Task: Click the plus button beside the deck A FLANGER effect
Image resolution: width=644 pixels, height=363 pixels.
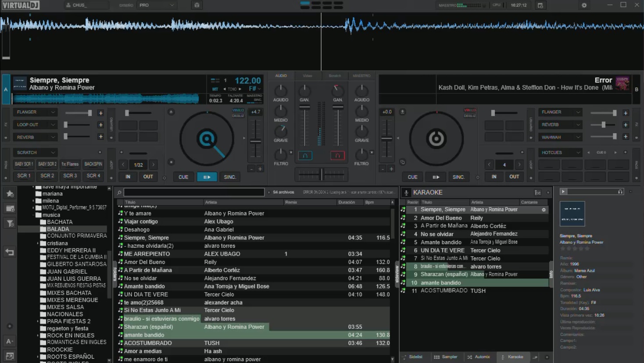Action: [100, 113]
